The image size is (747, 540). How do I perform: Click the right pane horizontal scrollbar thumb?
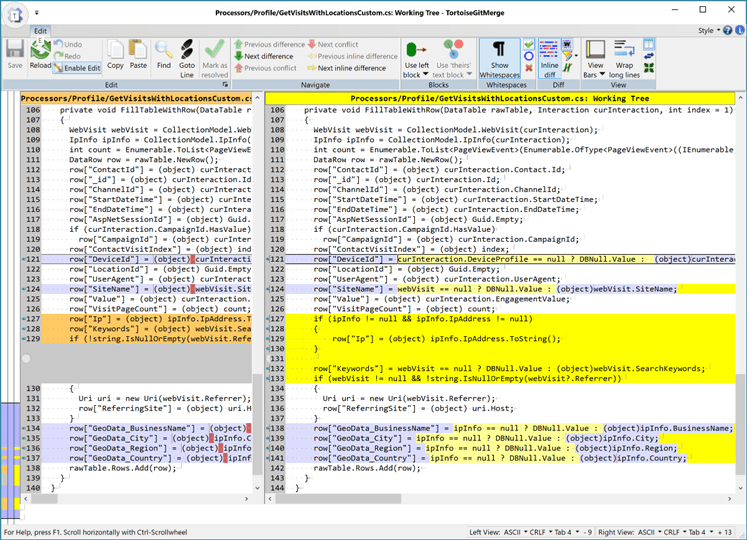click(x=338, y=499)
